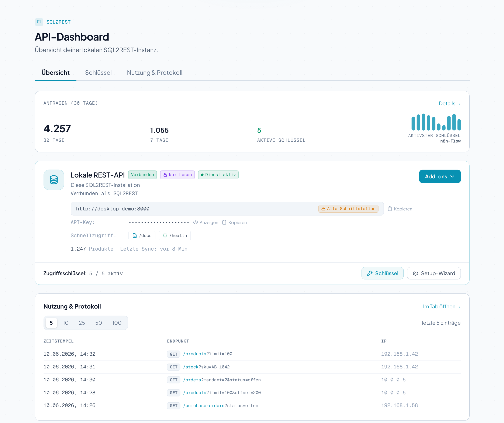Click the SQL2REST logo icon
Screen dimensions: 504x423
coord(39,22)
